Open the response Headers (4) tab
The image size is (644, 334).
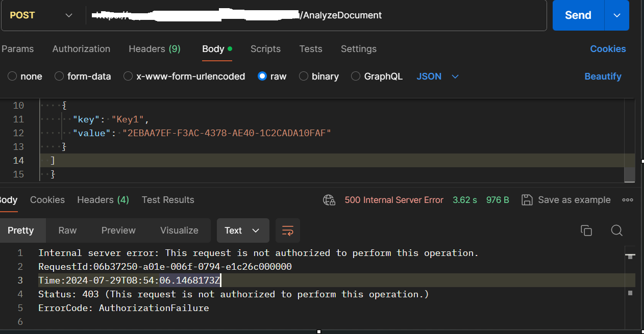click(x=103, y=200)
